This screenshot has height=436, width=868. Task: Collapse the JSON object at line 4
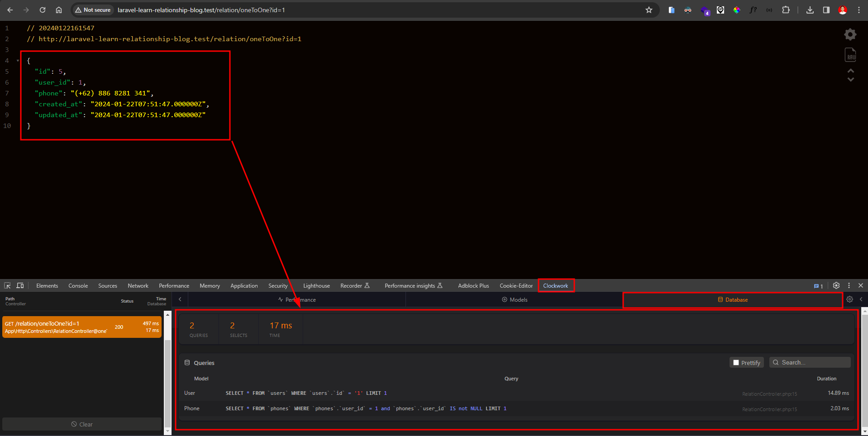[18, 61]
